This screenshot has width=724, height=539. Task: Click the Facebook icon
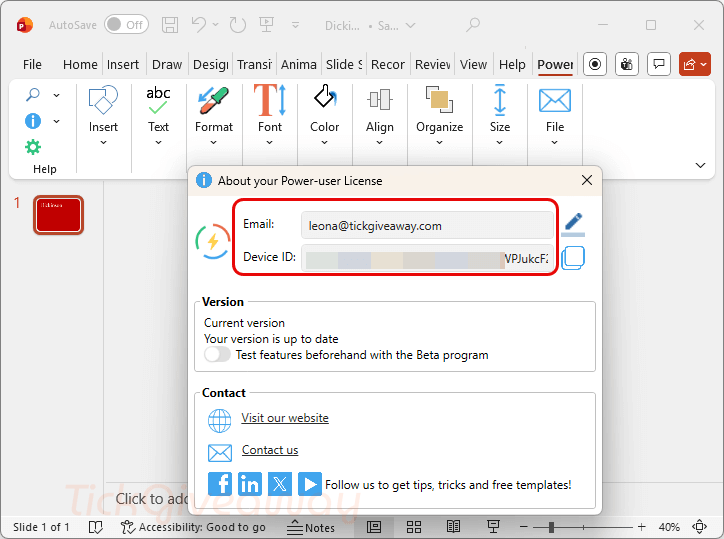pos(220,484)
